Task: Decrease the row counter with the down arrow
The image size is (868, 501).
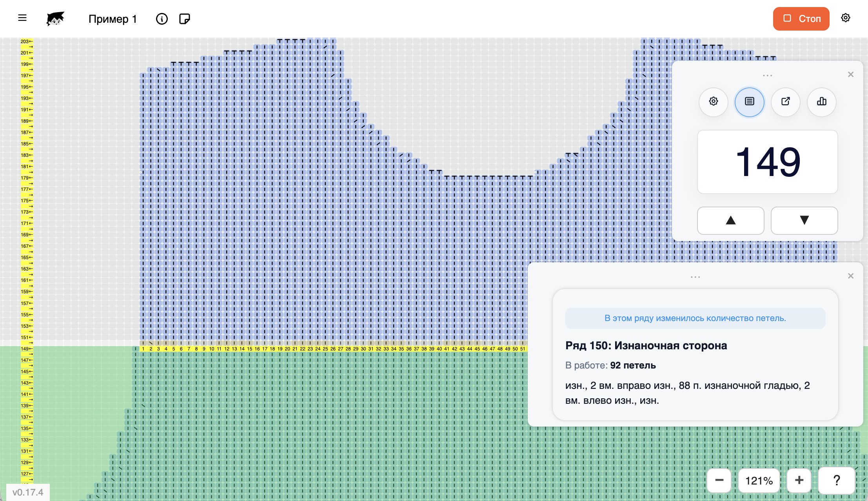Action: pyautogui.click(x=804, y=220)
